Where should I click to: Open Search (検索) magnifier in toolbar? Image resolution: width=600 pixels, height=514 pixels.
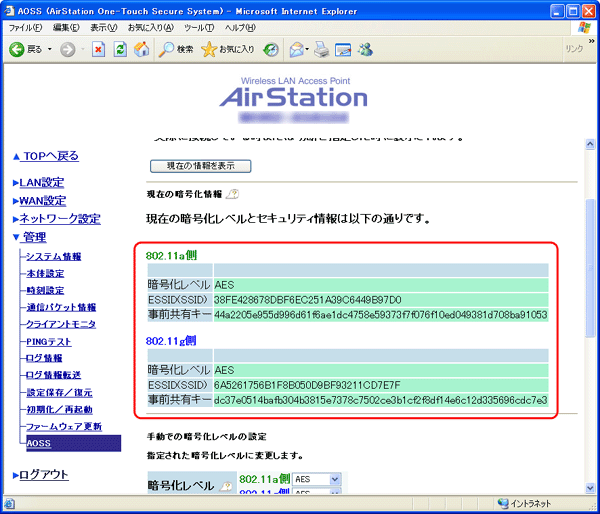pyautogui.click(x=176, y=49)
